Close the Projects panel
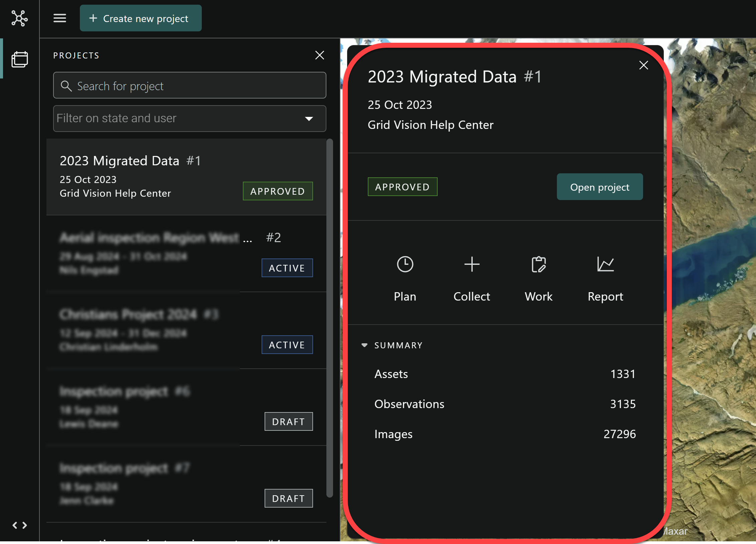The height and width of the screenshot is (544, 756). coord(319,55)
